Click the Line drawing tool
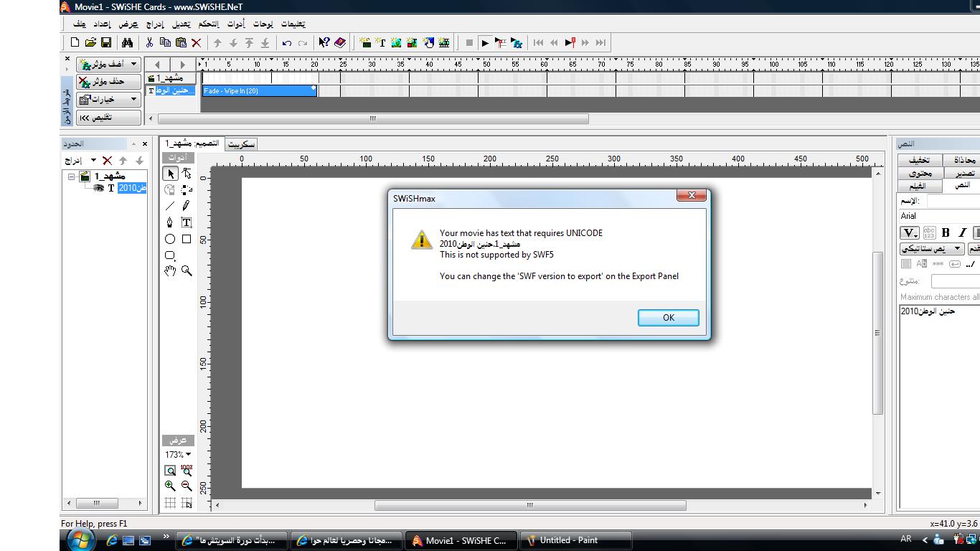Viewport: 980px width, 551px height. (170, 206)
